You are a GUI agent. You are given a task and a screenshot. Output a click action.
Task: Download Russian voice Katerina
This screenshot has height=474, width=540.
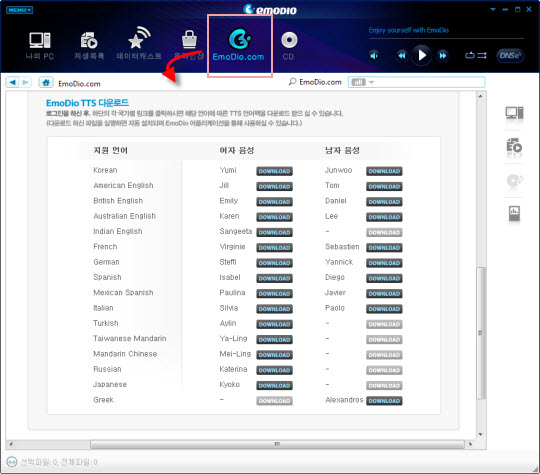click(274, 370)
